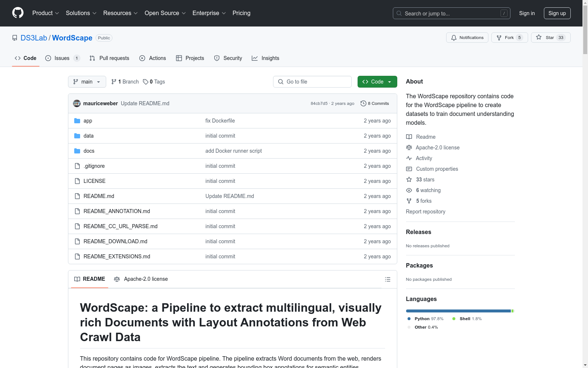588x368 pixels.
Task: Open the green Code dropdown button
Action: click(x=377, y=82)
